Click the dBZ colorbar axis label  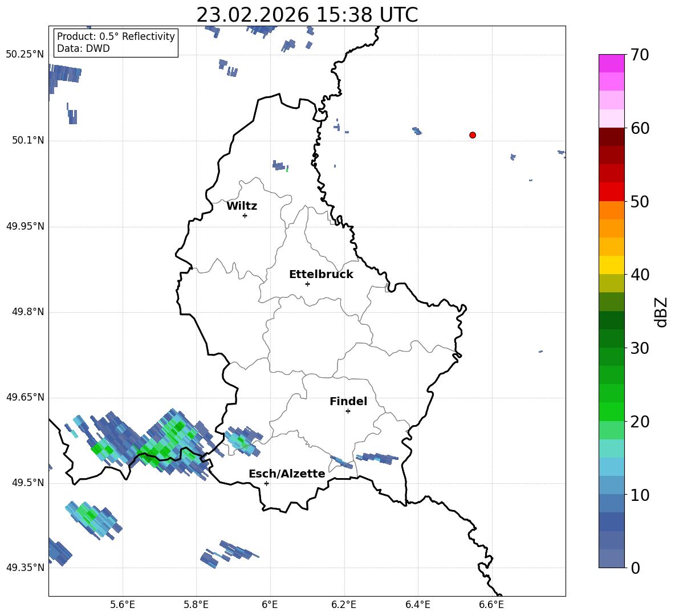click(661, 312)
